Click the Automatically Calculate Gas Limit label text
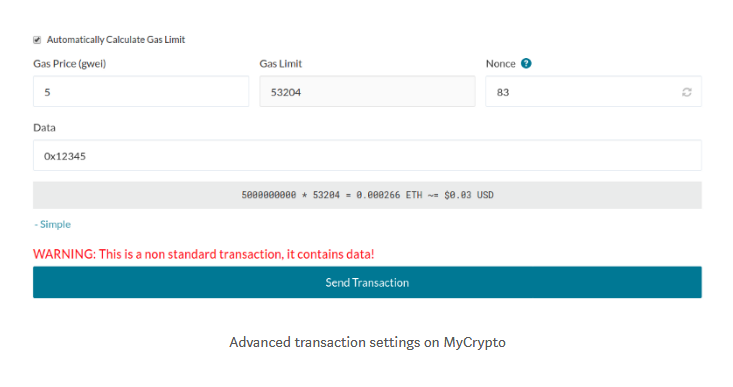Viewport: 733px width, 387px height. 116,40
